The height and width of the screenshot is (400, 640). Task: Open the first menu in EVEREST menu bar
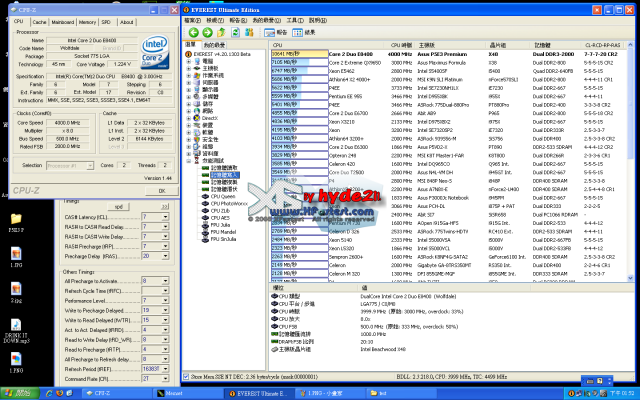[x=193, y=20]
